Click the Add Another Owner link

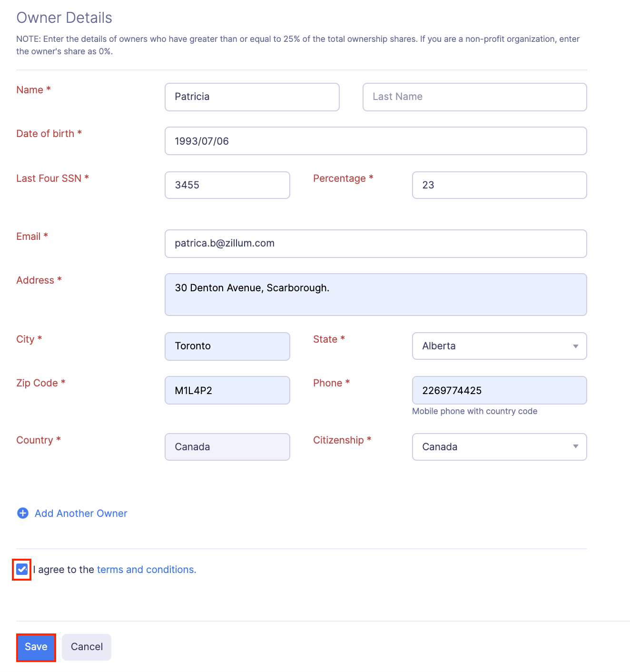81,514
